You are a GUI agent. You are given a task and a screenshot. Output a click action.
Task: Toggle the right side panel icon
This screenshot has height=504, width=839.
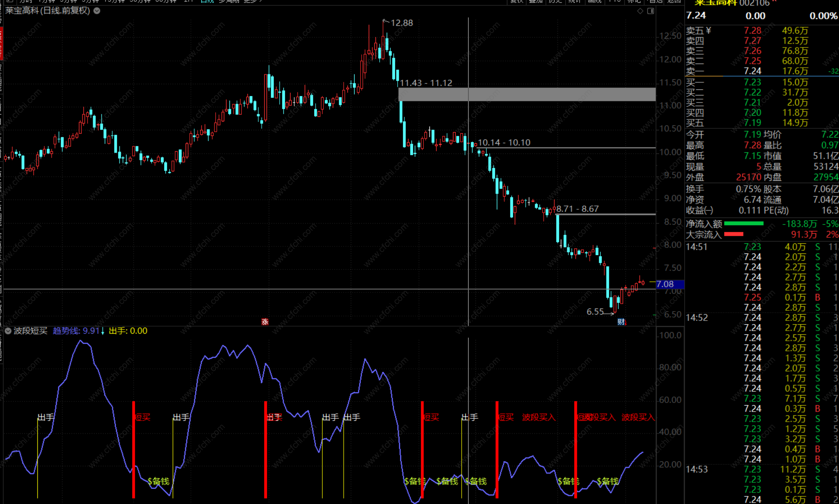point(651,11)
